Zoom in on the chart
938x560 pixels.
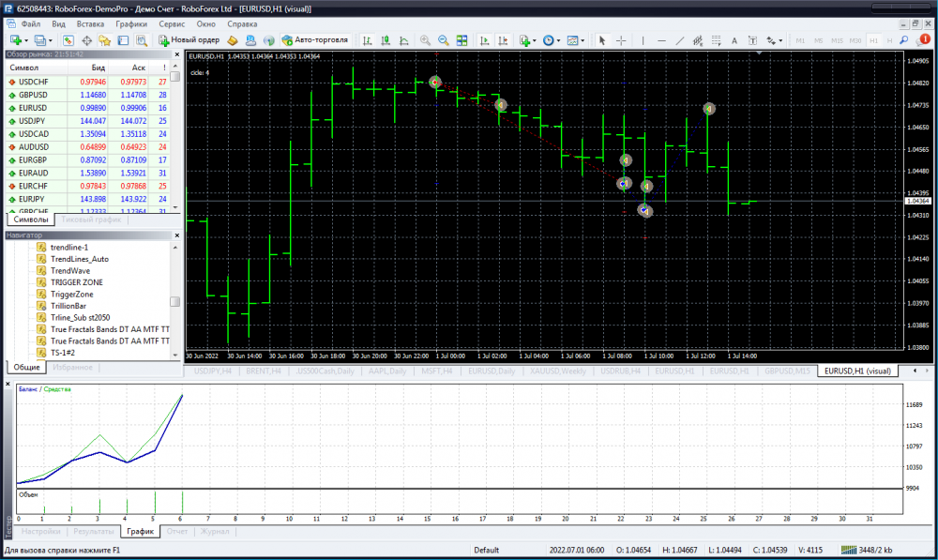click(x=425, y=40)
